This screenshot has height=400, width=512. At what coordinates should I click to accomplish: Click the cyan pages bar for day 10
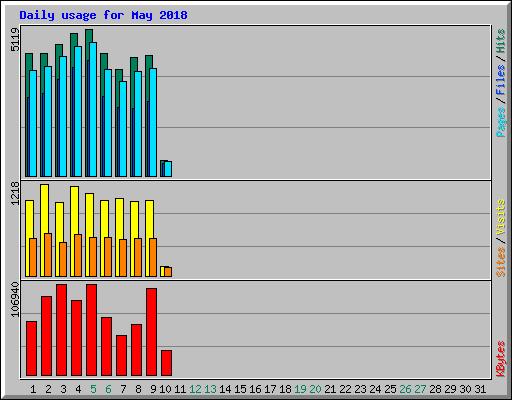point(168,169)
